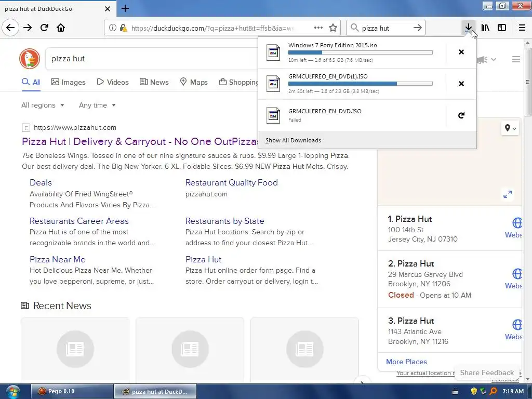Click GRMCULFREO_EN_DVD(1).ISO download progress bar

[x=361, y=84]
